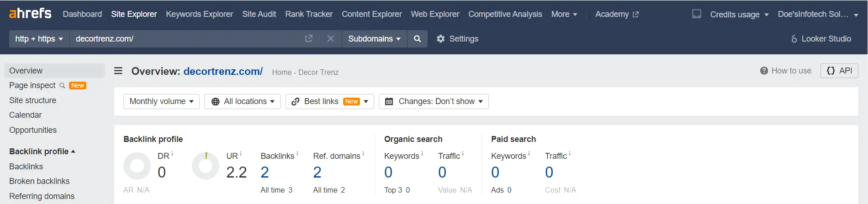The image size is (868, 204).
Task: Open Academy external link
Action: [x=617, y=14]
